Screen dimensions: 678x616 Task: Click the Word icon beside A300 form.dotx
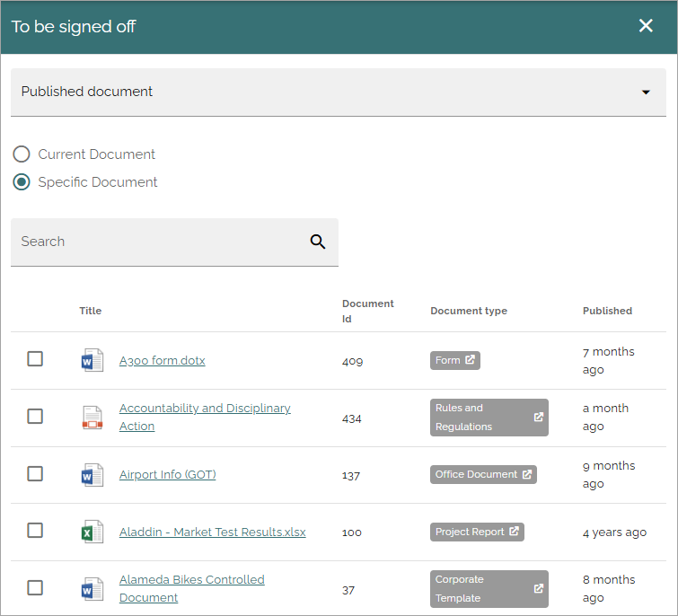pos(92,360)
